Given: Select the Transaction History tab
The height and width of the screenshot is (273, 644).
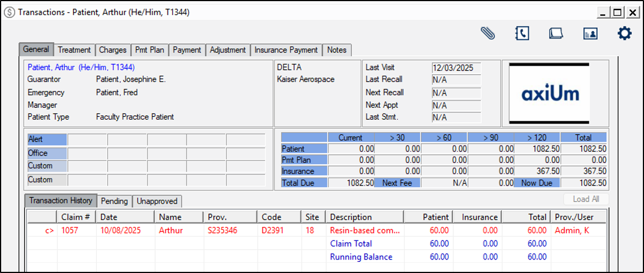Looking at the screenshot, I should [x=61, y=201].
